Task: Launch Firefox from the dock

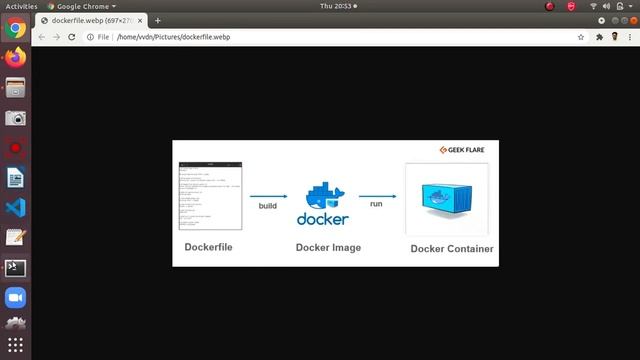Action: coord(16,58)
